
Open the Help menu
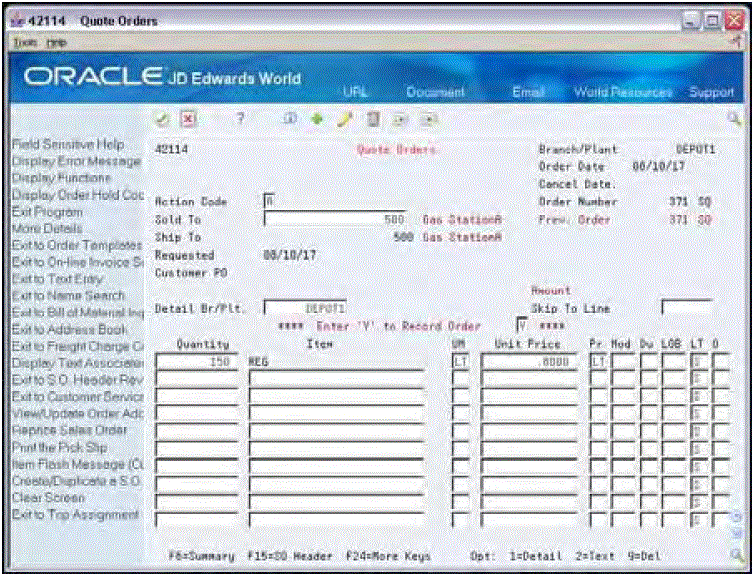point(56,43)
